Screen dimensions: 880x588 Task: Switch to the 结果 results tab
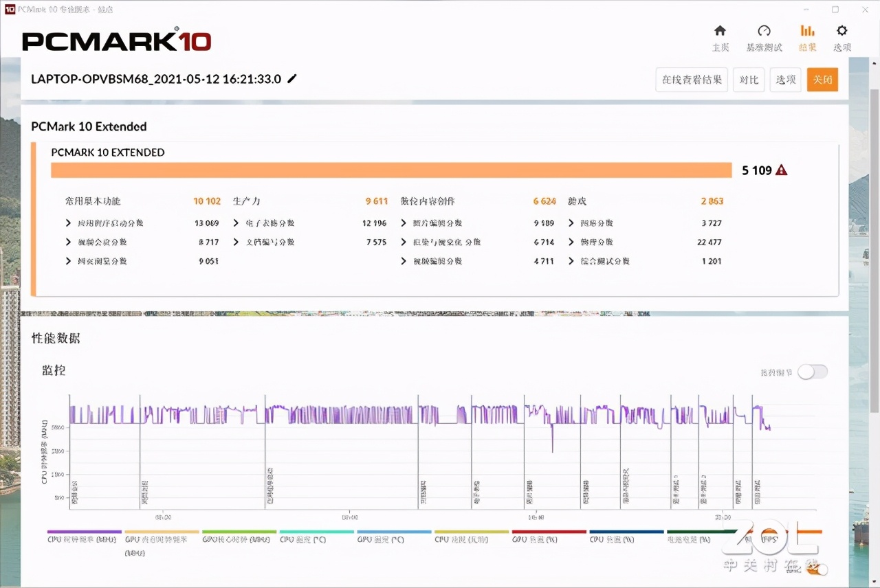coord(807,38)
